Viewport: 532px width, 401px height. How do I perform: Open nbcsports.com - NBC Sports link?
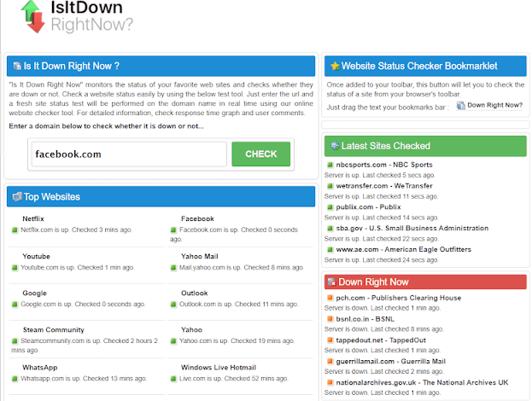384,165
